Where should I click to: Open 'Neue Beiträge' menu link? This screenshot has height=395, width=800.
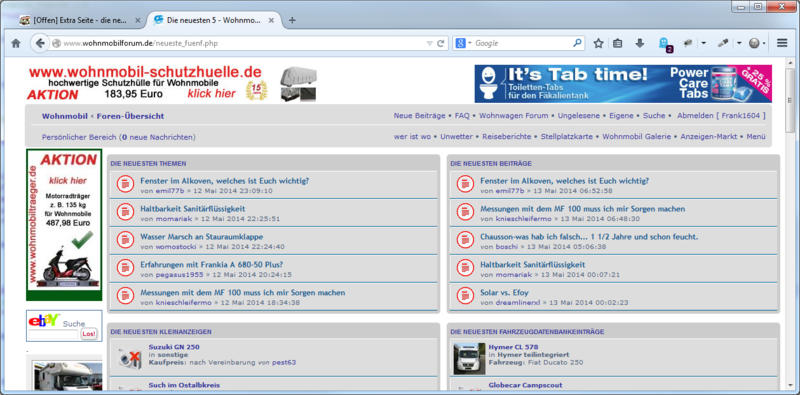coord(419,116)
